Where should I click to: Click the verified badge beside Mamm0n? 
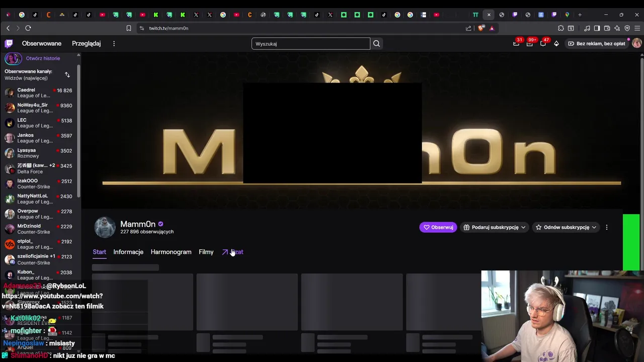click(160, 224)
